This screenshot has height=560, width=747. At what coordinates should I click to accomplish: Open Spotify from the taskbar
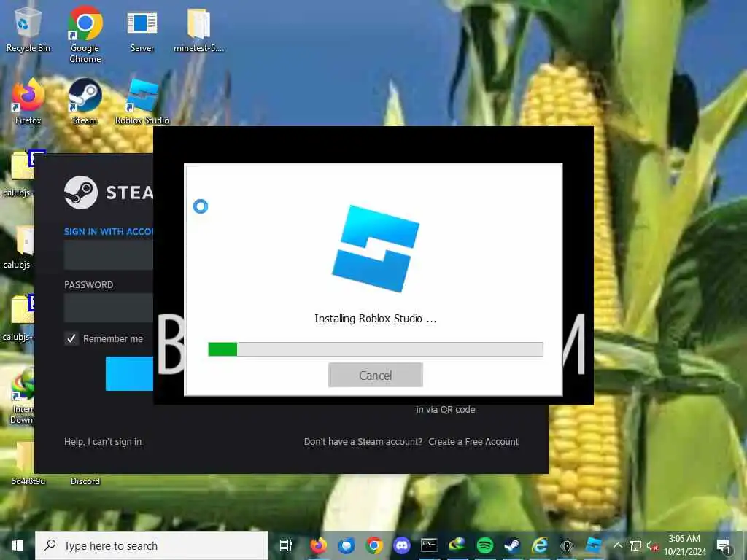(x=485, y=545)
